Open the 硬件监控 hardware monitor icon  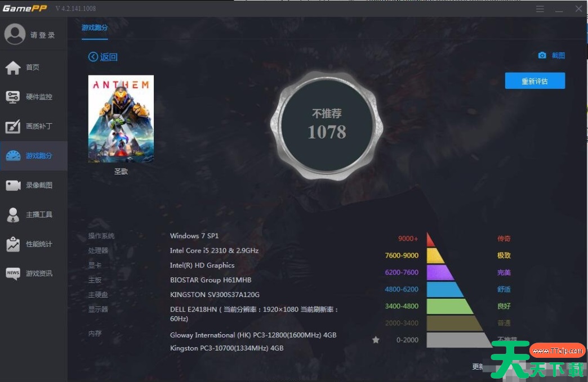click(13, 97)
